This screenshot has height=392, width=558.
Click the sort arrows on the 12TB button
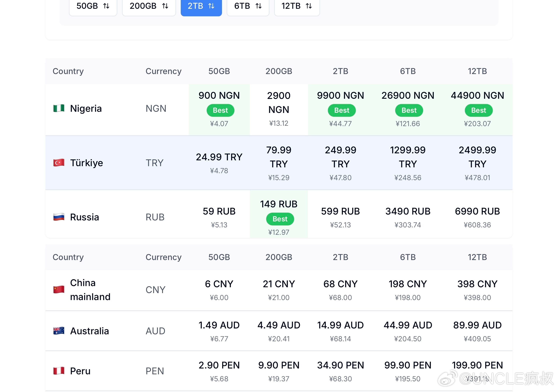coord(309,6)
